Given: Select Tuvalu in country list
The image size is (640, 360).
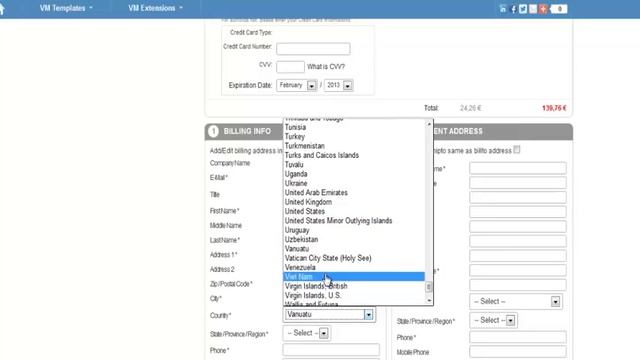Looking at the screenshot, I should pos(354,165).
